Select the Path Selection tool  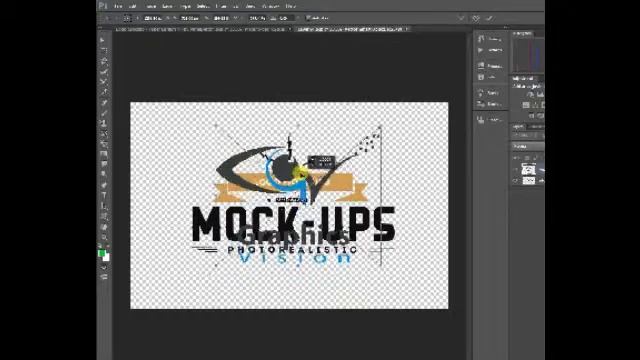pos(104,206)
